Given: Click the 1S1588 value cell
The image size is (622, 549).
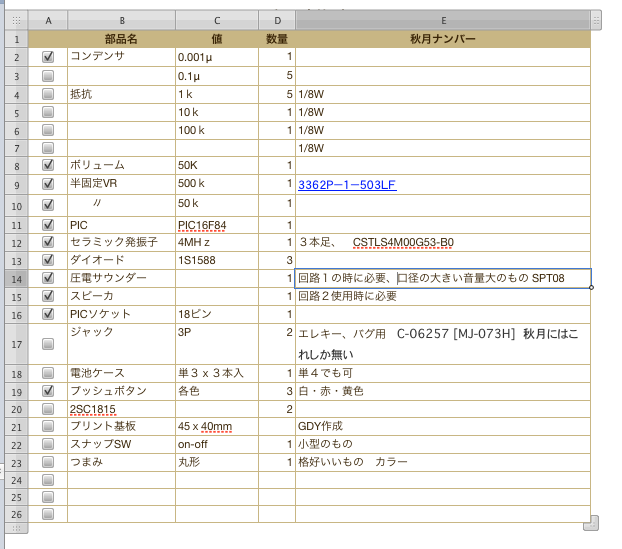Looking at the screenshot, I should [216, 260].
